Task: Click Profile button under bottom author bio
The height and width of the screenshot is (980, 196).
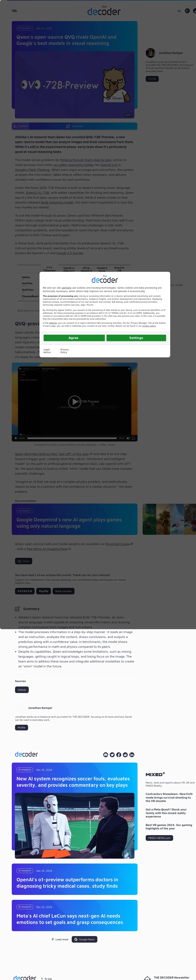Action: [x=21, y=727]
